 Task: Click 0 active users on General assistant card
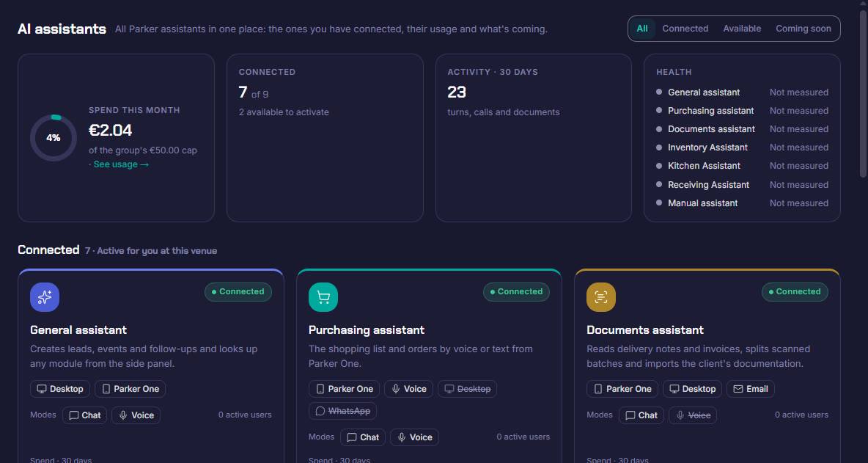click(x=245, y=415)
